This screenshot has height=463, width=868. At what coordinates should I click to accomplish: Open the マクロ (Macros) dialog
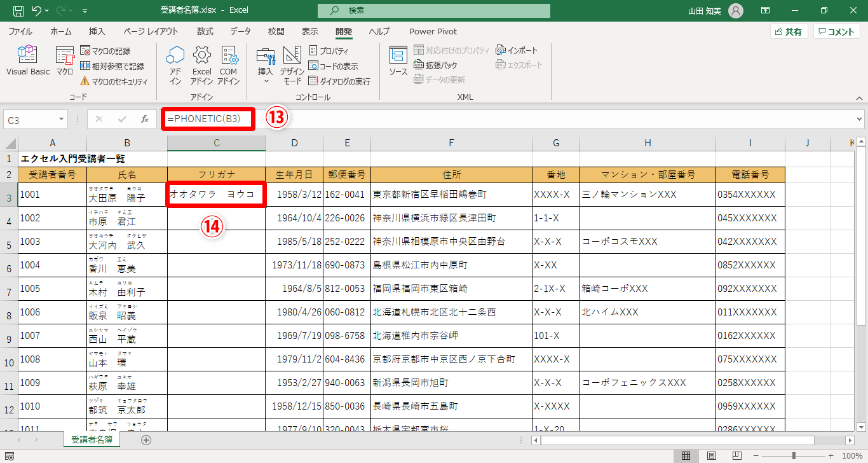[x=65, y=62]
